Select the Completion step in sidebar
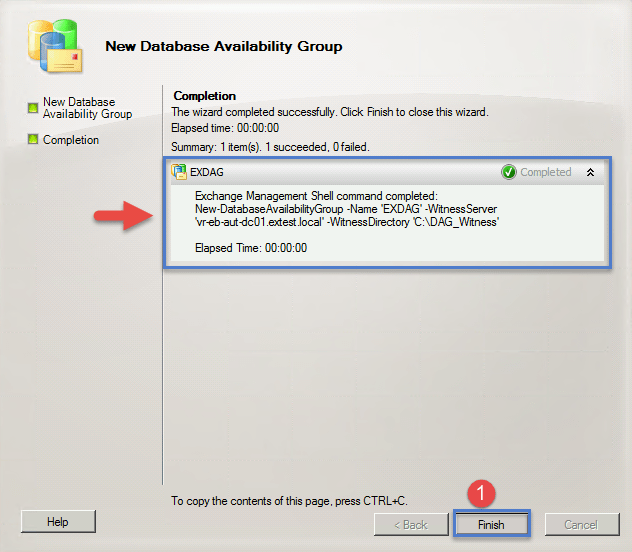Viewport: 632px width, 552px height. 71,140
